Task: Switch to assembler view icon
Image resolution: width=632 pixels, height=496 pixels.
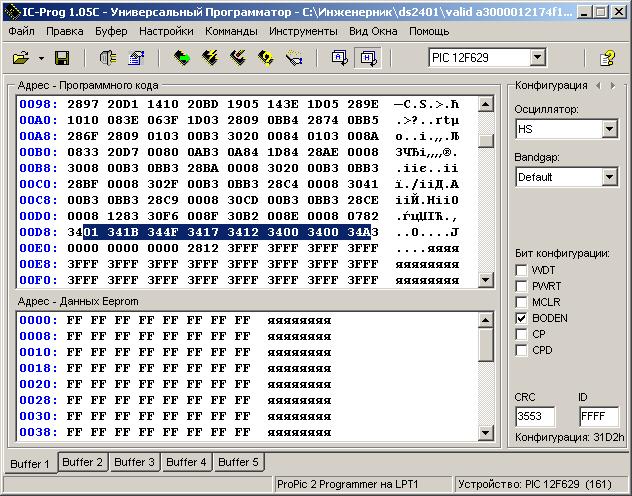Action: click(339, 58)
